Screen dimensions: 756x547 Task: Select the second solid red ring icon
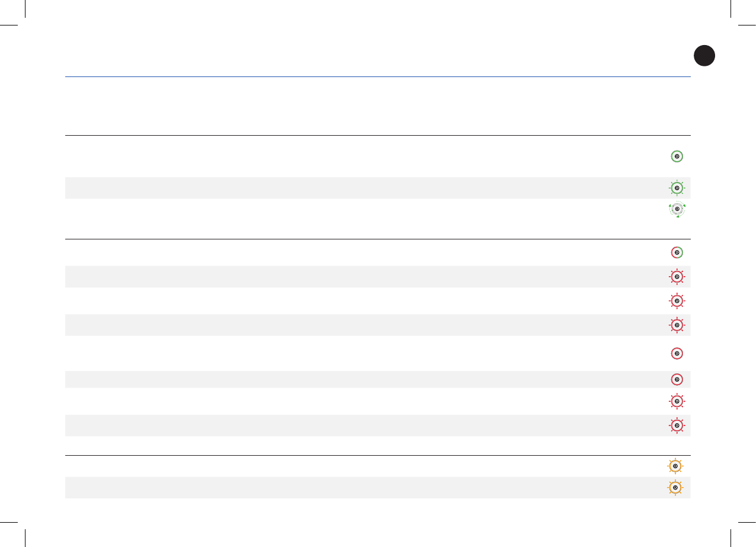coord(677,379)
